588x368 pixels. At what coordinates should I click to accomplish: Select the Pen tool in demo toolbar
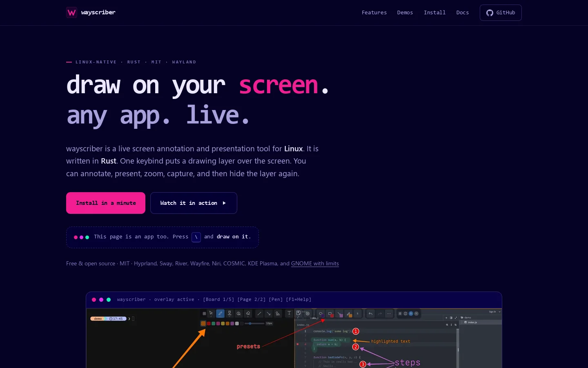tap(220, 314)
